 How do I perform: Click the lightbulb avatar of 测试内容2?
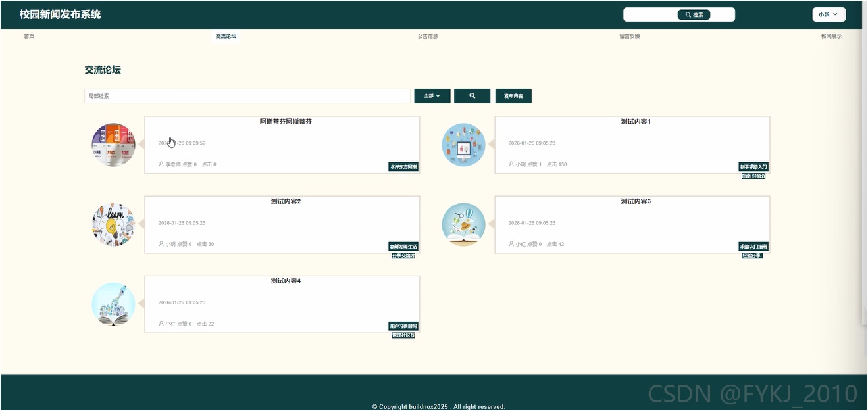click(114, 224)
